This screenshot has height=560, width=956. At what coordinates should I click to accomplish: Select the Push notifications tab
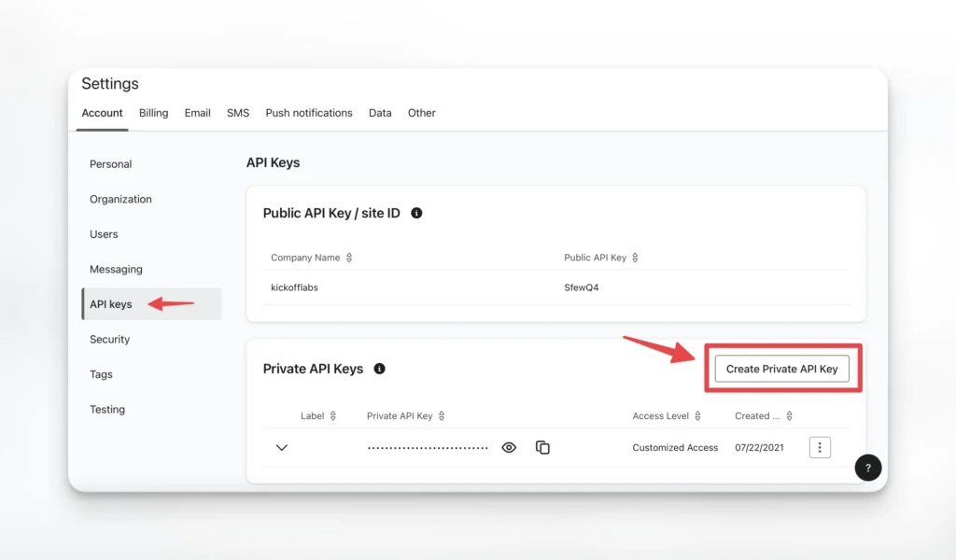pyautogui.click(x=309, y=113)
